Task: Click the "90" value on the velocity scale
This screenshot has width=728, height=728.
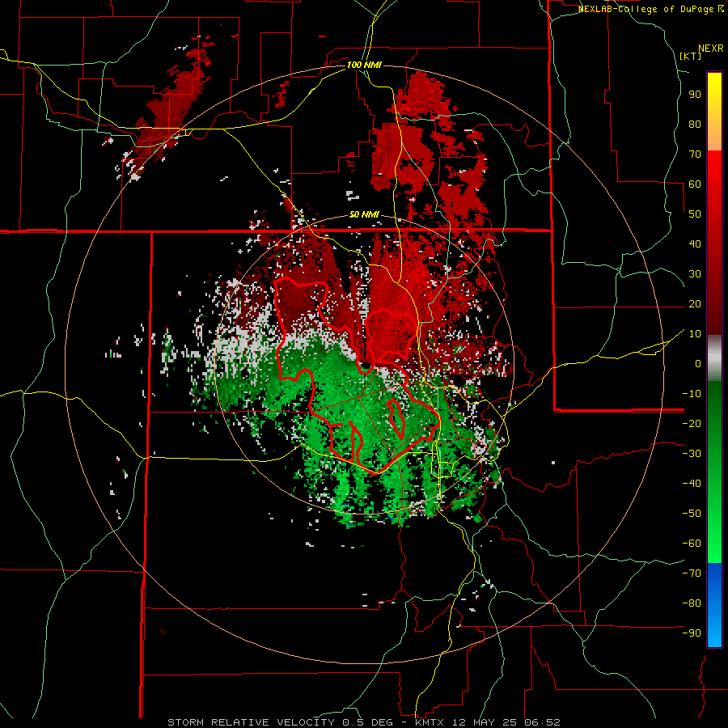Action: point(695,95)
